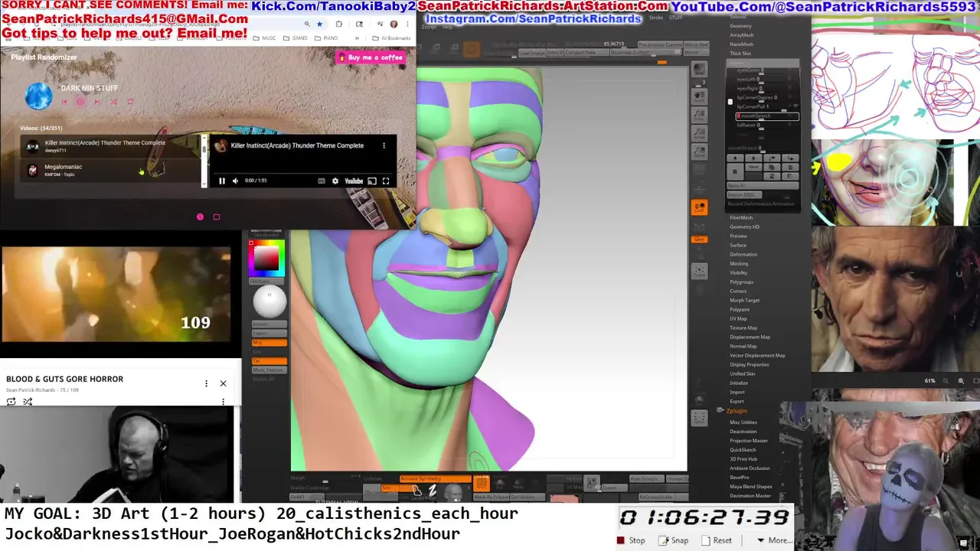This screenshot has width=980, height=551.
Task: Click the pink info icon below playlist
Action: (200, 217)
